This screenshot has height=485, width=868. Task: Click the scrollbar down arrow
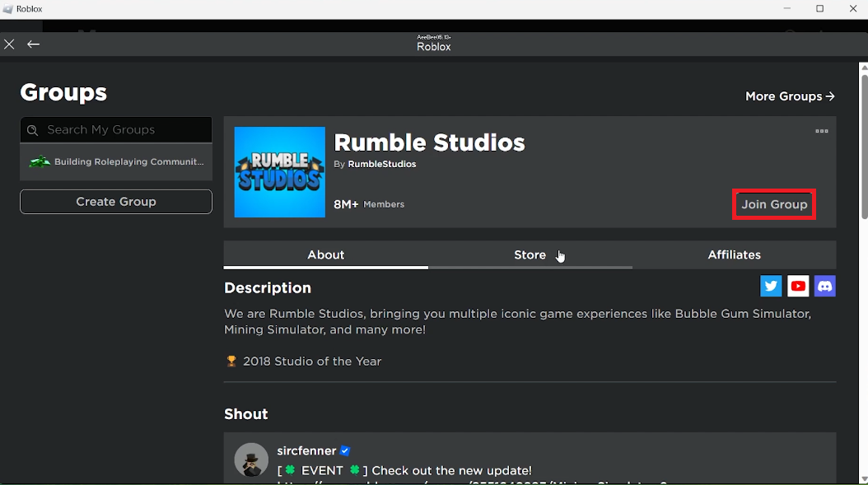point(864,479)
